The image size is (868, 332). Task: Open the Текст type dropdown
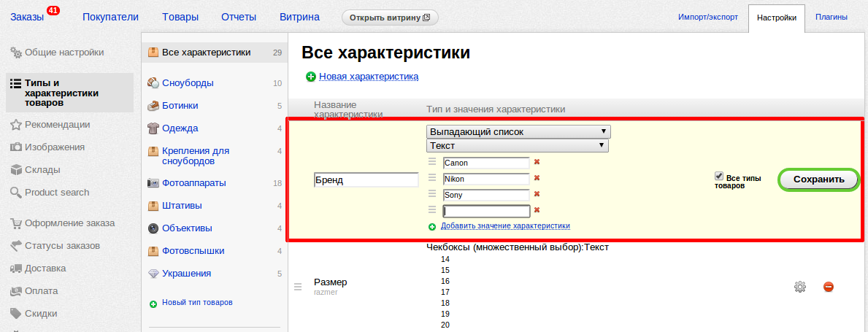pyautogui.click(x=518, y=145)
